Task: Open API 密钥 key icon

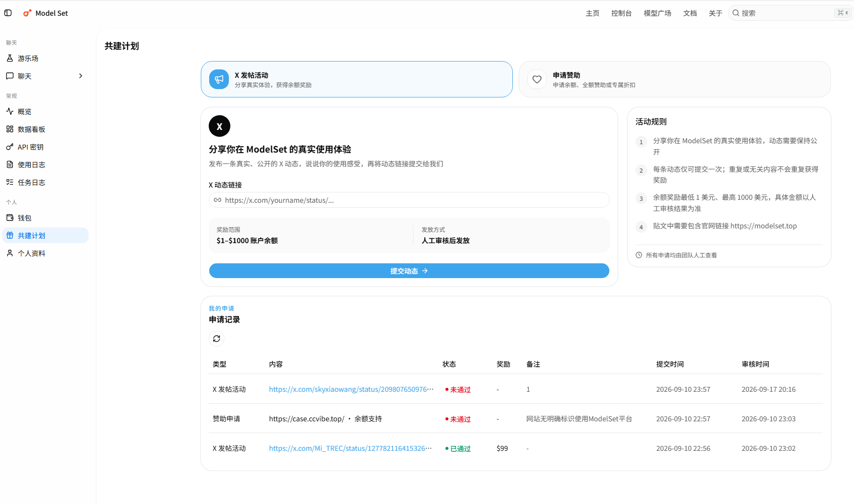Action: click(10, 147)
